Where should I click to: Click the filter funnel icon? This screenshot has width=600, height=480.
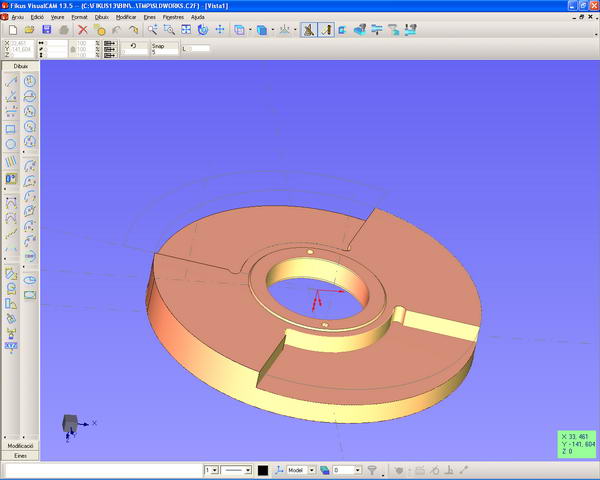point(372,469)
